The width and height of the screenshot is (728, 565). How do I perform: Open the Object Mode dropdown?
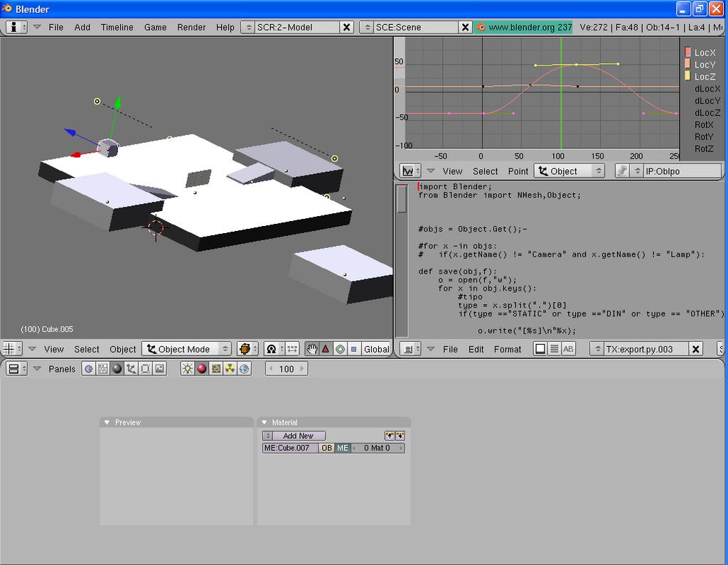click(187, 349)
